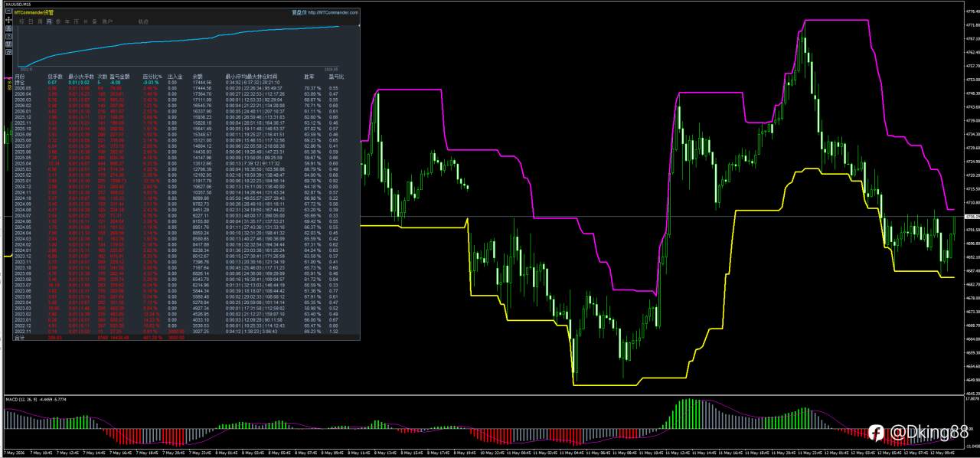
Task: Select the 周 (week) tab
Action: point(40,21)
